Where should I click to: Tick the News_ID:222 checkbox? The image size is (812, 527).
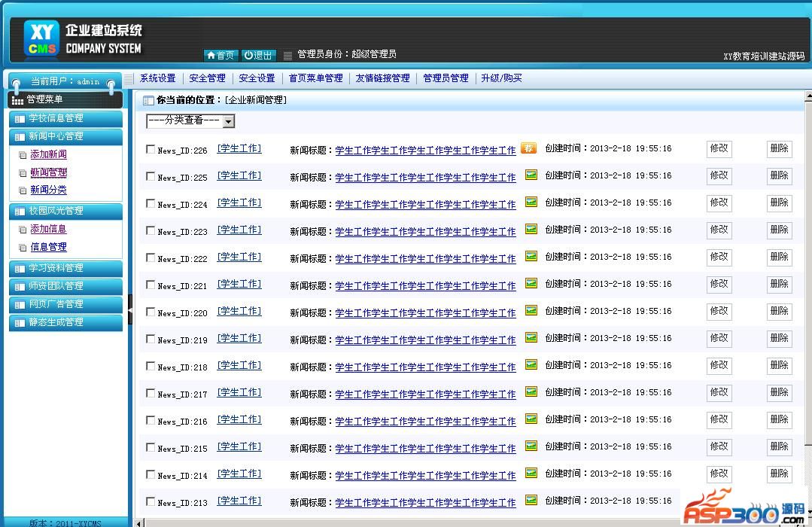(151, 257)
